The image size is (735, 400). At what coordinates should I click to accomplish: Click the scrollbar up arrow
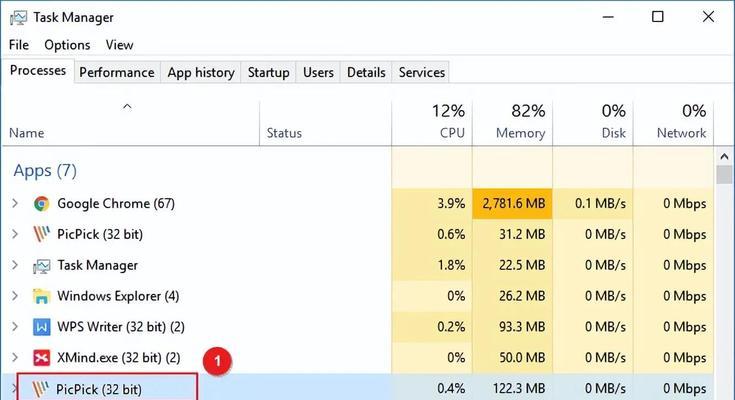[x=724, y=156]
